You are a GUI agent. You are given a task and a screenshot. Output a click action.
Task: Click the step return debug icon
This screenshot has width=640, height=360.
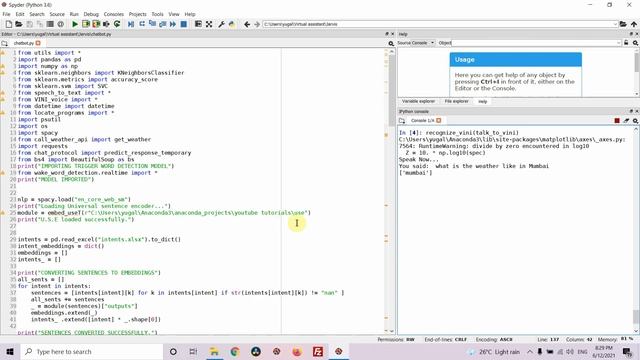click(162, 24)
